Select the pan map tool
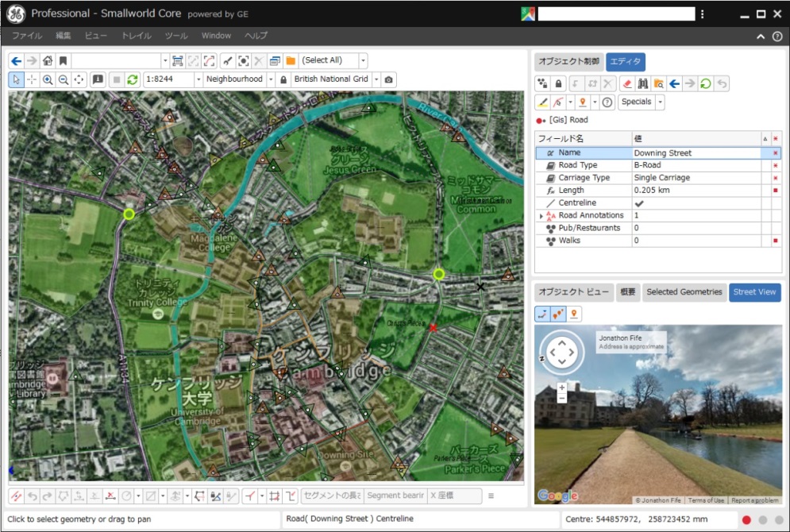Image resolution: width=790 pixels, height=532 pixels. [x=79, y=79]
